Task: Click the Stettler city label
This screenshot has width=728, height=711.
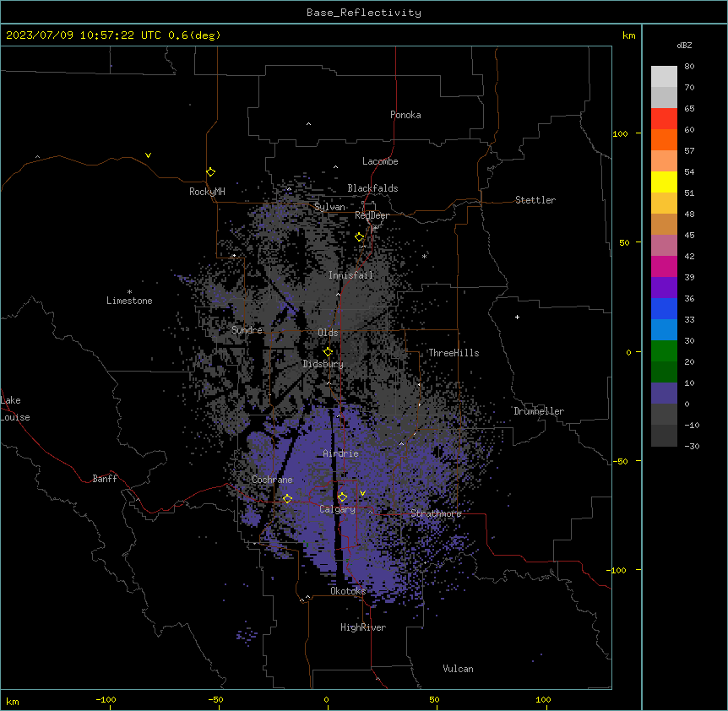Action: pyautogui.click(x=535, y=200)
